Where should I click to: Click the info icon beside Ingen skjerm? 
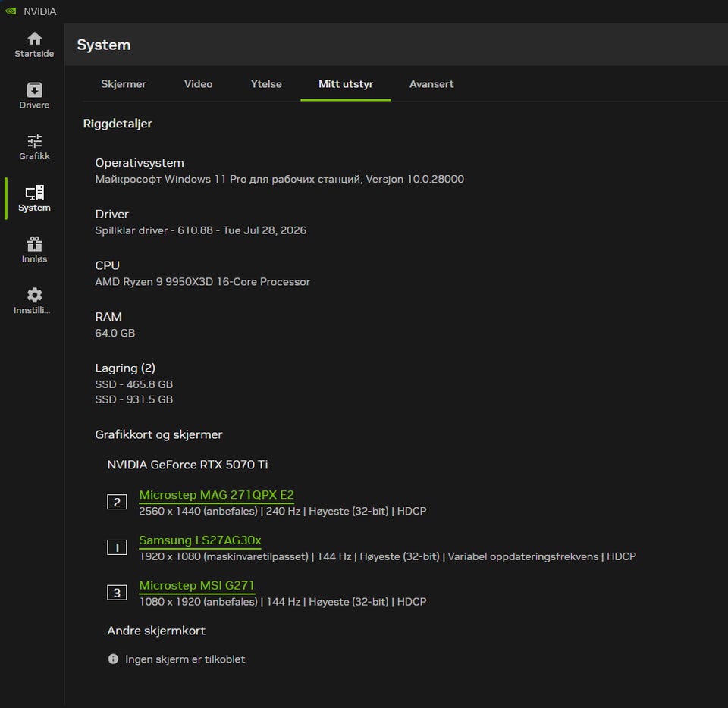coord(113,659)
